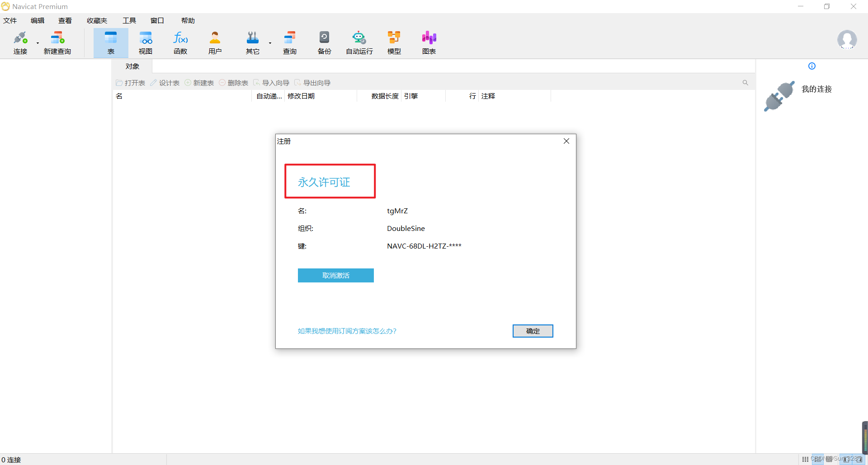The image size is (868, 465).
Task: Switch to detail list view in status bar
Action: point(817,459)
